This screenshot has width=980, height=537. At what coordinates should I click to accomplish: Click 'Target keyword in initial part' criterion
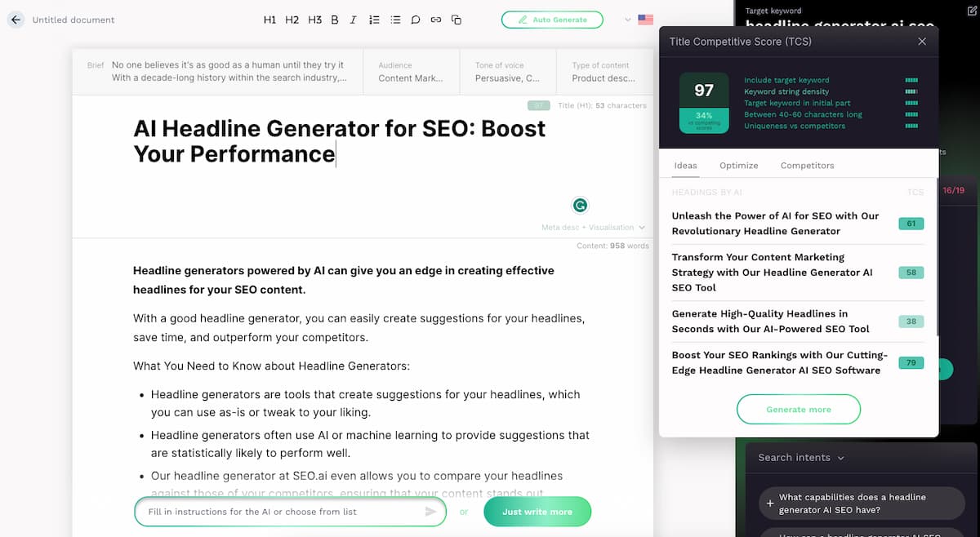pyautogui.click(x=795, y=103)
